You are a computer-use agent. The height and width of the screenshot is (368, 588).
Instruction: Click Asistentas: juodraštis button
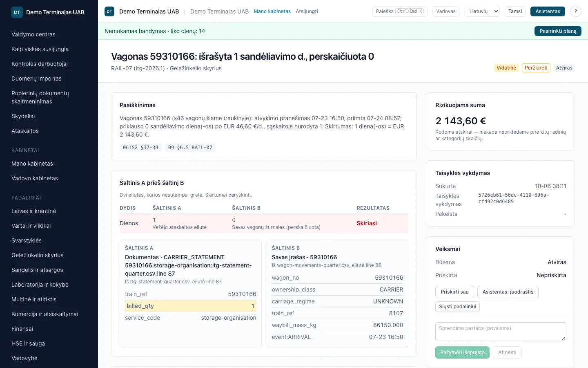508,292
